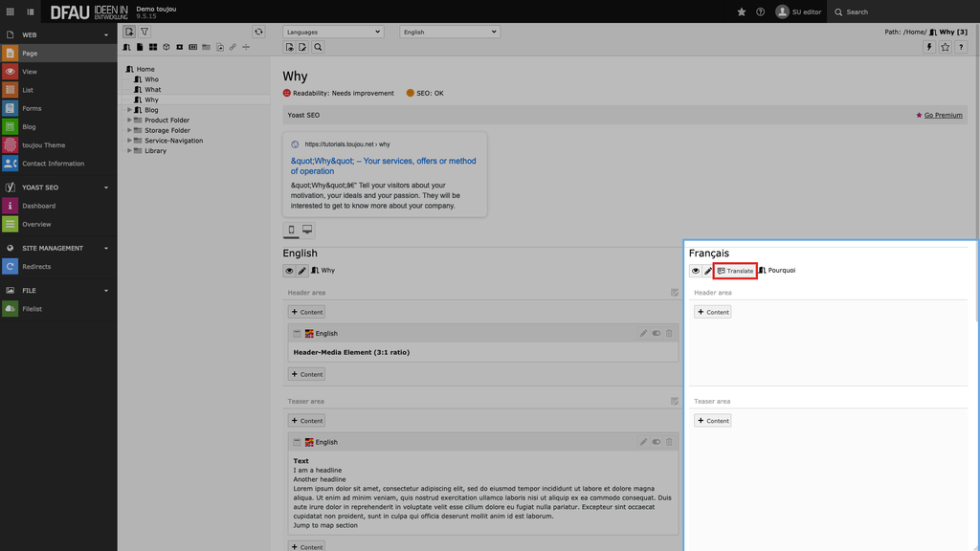Image resolution: width=980 pixels, height=551 pixels.
Task: Edit Français page properties pencil icon
Action: click(x=707, y=271)
